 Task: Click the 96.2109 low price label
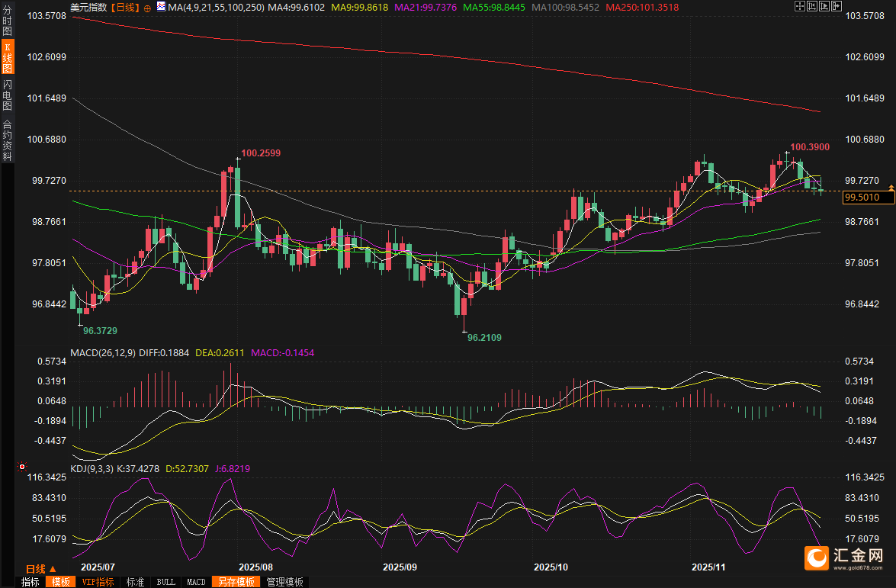[484, 337]
